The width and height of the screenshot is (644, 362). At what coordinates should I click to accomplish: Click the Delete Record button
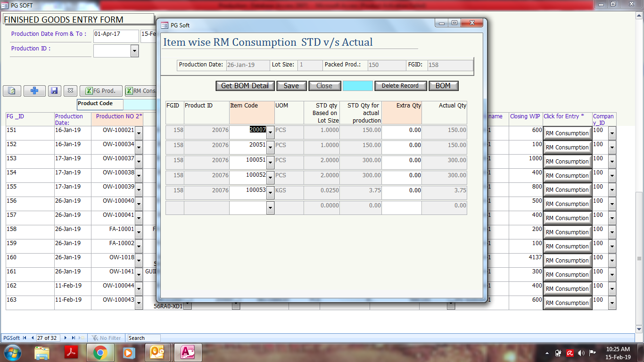point(400,86)
